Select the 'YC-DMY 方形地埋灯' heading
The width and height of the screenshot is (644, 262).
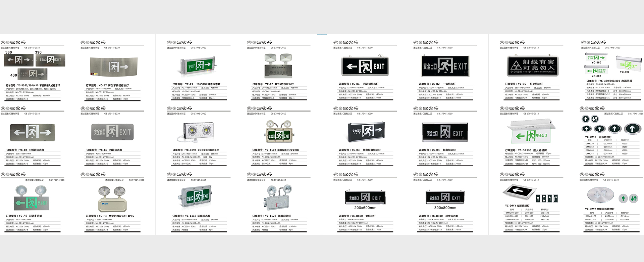click(x=517, y=206)
